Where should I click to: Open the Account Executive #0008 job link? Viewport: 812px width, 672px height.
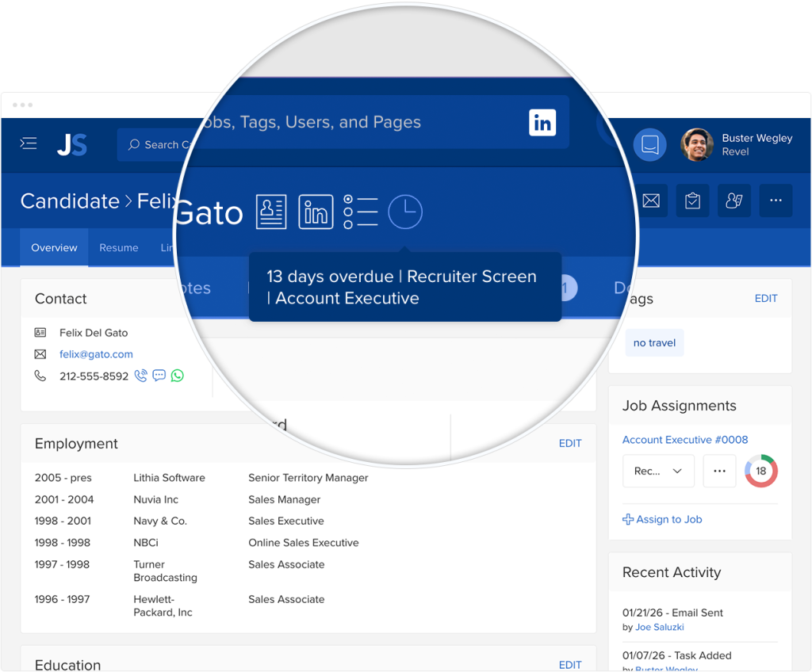[x=685, y=440]
